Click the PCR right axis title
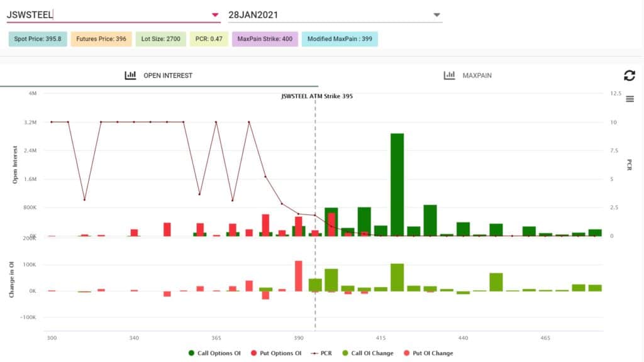Image resolution: width=644 pixels, height=362 pixels. pyautogui.click(x=629, y=165)
